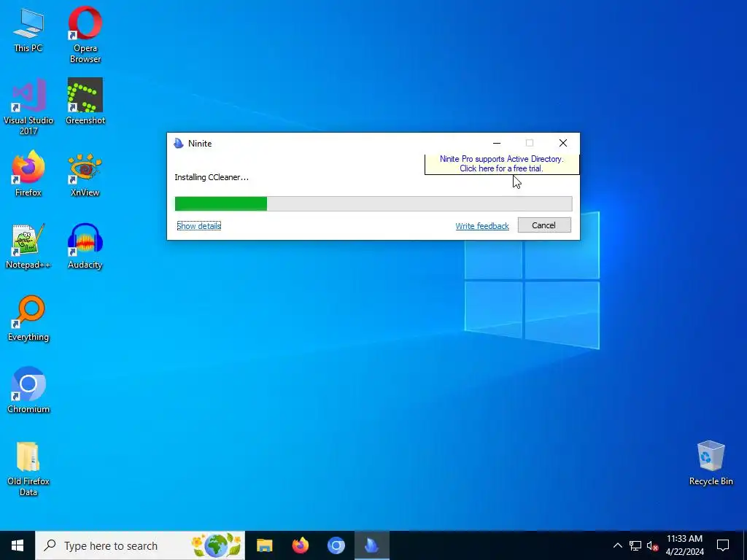Launch Firefox from the taskbar
Image resolution: width=747 pixels, height=560 pixels.
point(300,545)
